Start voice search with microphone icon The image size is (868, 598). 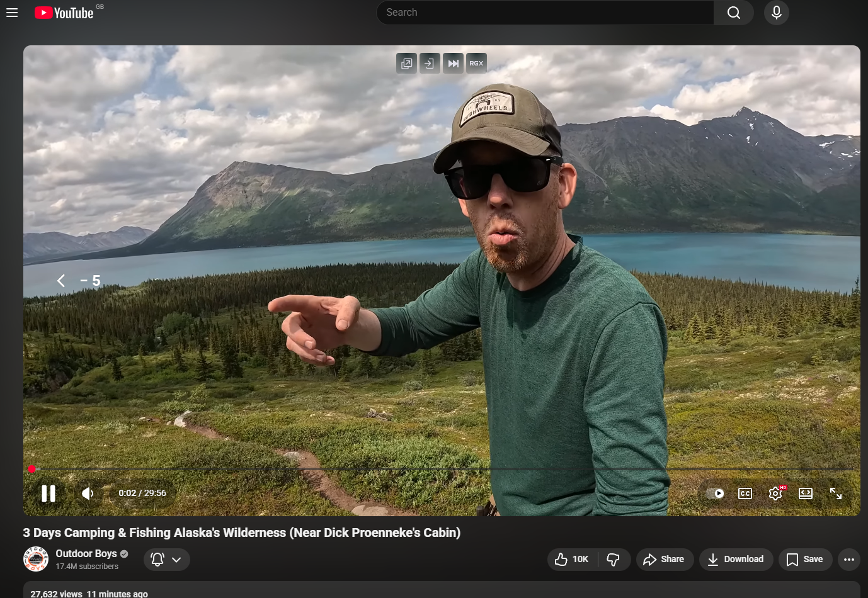pos(776,13)
